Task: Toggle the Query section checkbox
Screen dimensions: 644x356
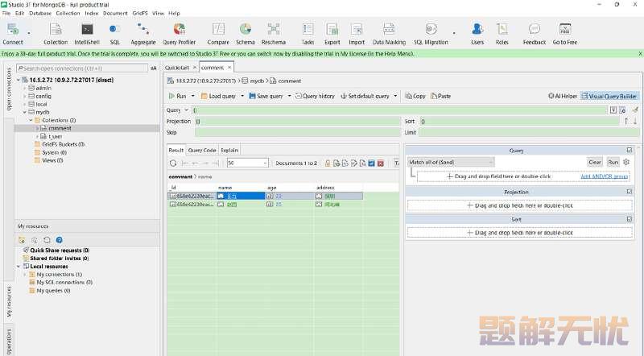Action: pyautogui.click(x=630, y=150)
